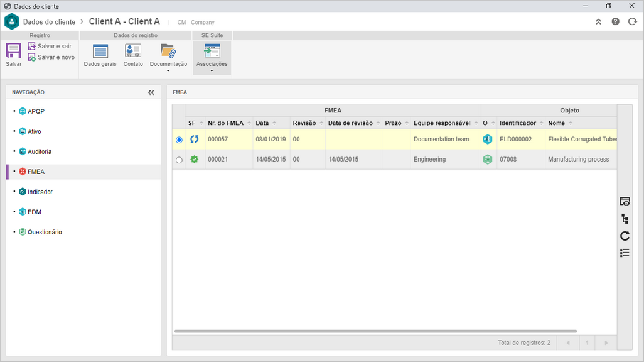Click the list view icon in side toolbar
This screenshot has width=644, height=362.
[625, 253]
